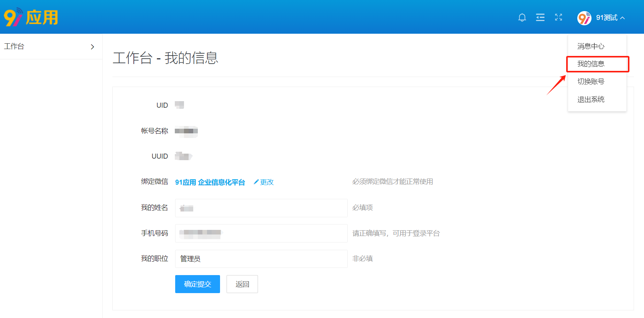Select 我的信息 in the dropdown menu
The height and width of the screenshot is (318, 644).
pos(591,64)
